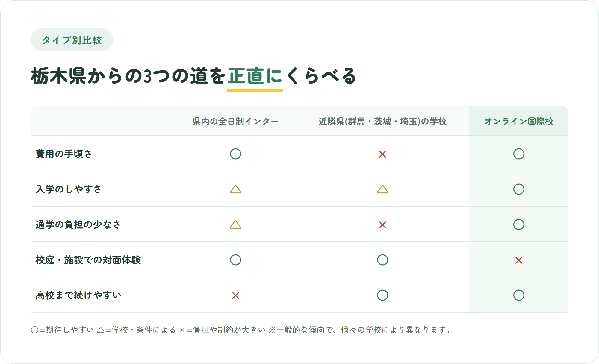
Task: Click the yellow underline beneath 正直に
Action: tap(255, 90)
